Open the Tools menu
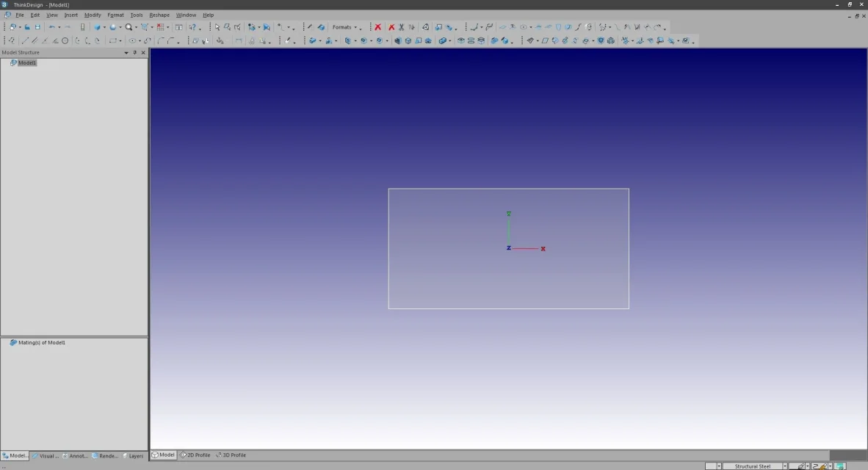868x470 pixels. (135, 15)
